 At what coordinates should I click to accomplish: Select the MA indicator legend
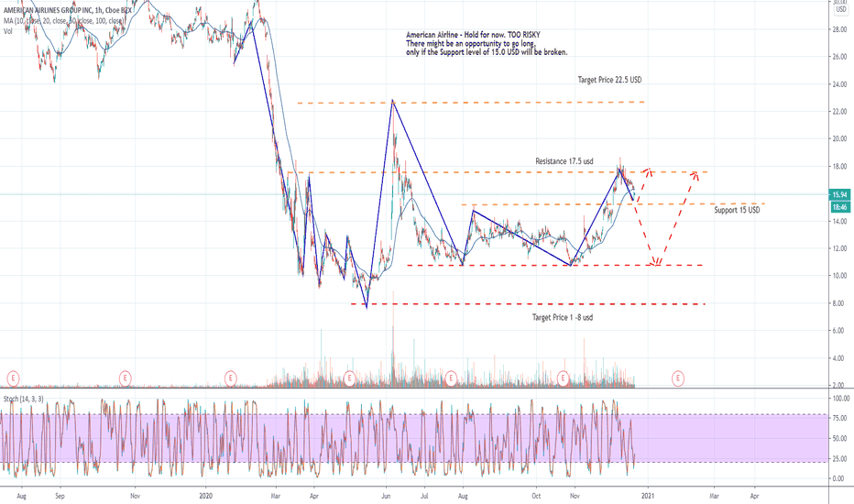click(64, 21)
